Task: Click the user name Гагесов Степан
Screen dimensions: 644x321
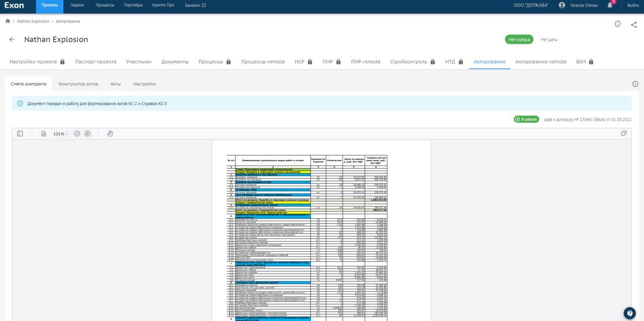Action: point(584,5)
